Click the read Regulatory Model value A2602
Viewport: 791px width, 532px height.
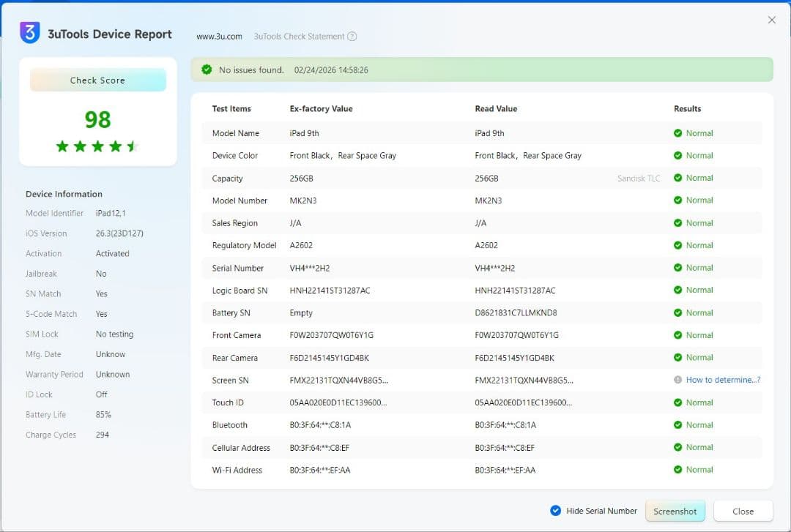coord(486,245)
